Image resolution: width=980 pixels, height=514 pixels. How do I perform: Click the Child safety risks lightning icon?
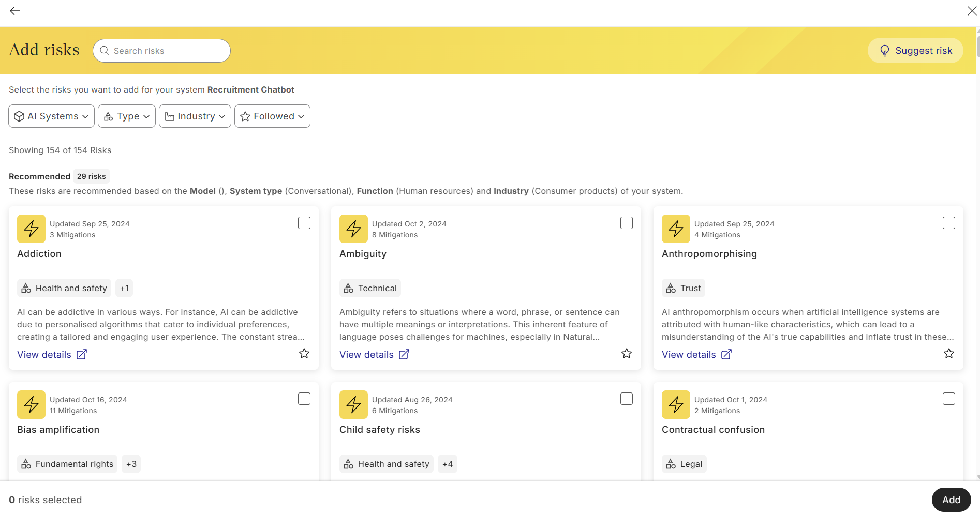click(353, 404)
